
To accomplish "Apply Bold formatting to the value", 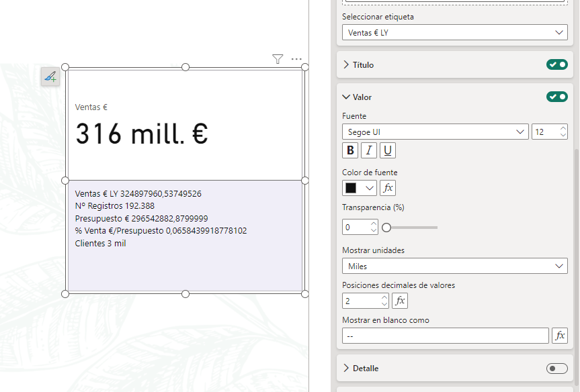I will 349,150.
